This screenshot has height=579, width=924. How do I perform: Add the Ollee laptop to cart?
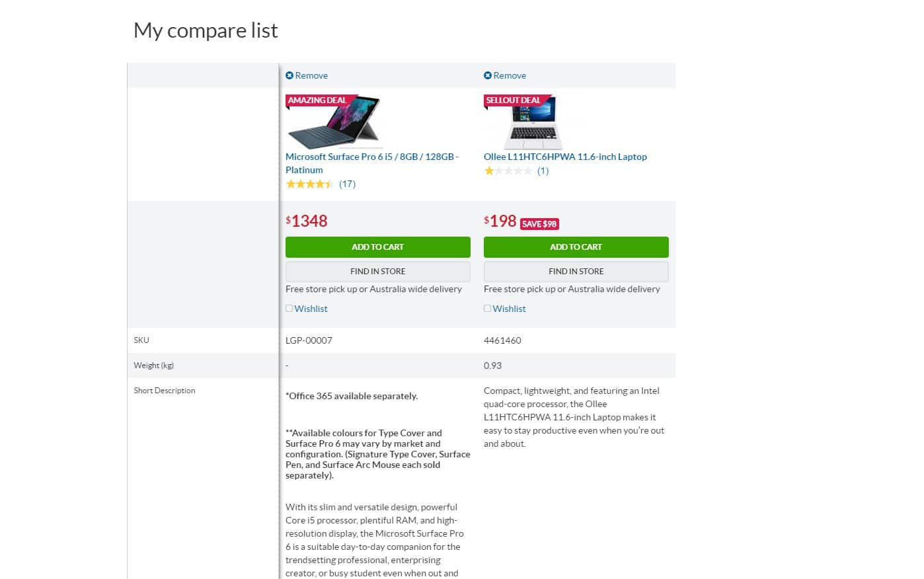pos(576,247)
